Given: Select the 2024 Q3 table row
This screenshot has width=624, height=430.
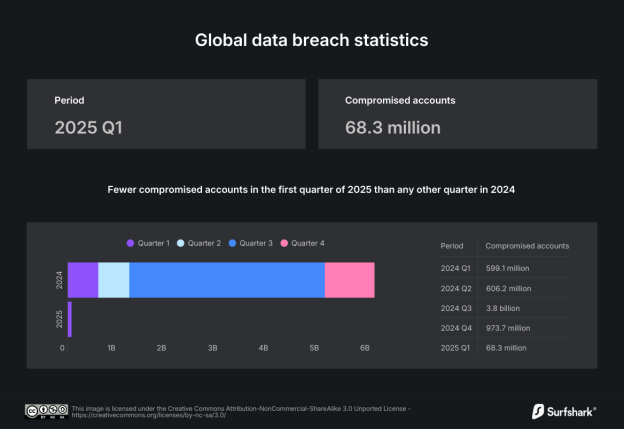Looking at the screenshot, I should click(x=506, y=309).
